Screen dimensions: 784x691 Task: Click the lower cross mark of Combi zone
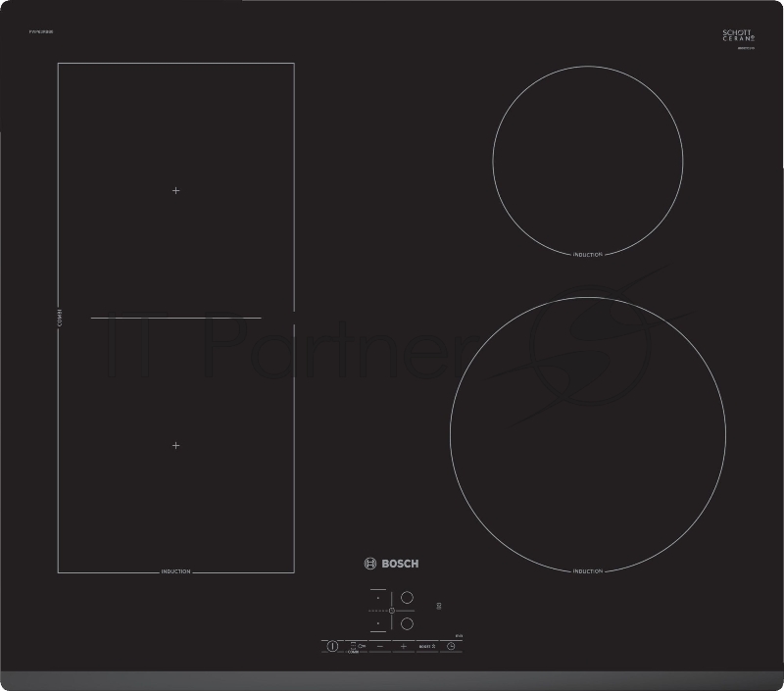point(175,445)
